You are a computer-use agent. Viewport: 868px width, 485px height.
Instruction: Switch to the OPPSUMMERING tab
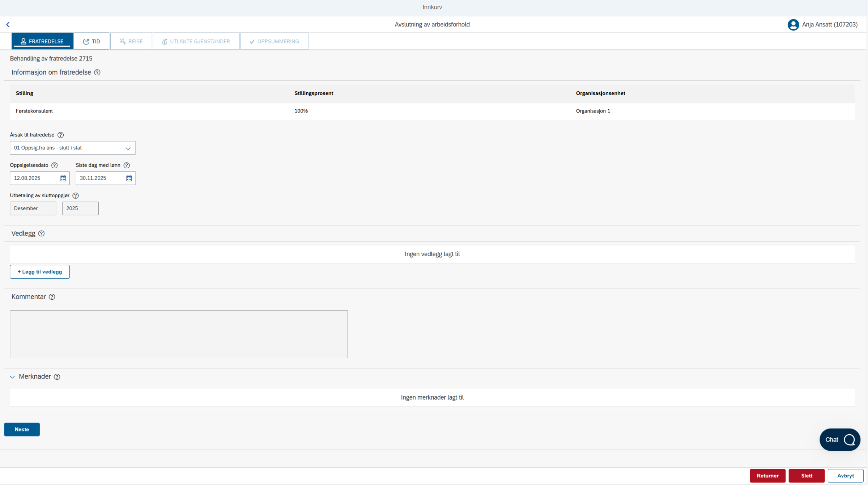coord(275,41)
